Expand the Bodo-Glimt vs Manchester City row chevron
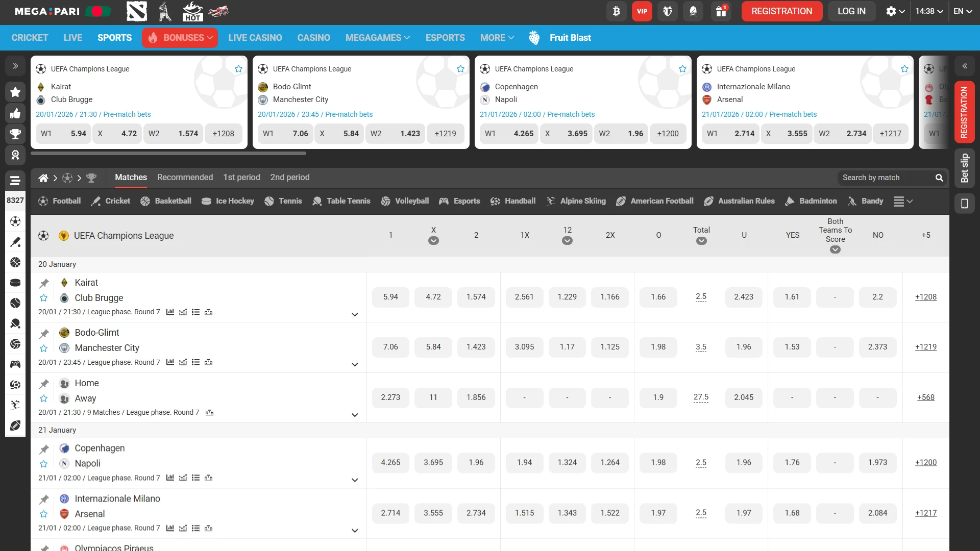This screenshot has width=980, height=551. (x=355, y=364)
